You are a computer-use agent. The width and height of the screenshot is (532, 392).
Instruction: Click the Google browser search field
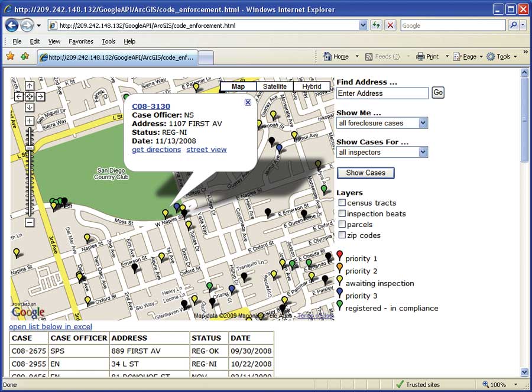coord(453,25)
